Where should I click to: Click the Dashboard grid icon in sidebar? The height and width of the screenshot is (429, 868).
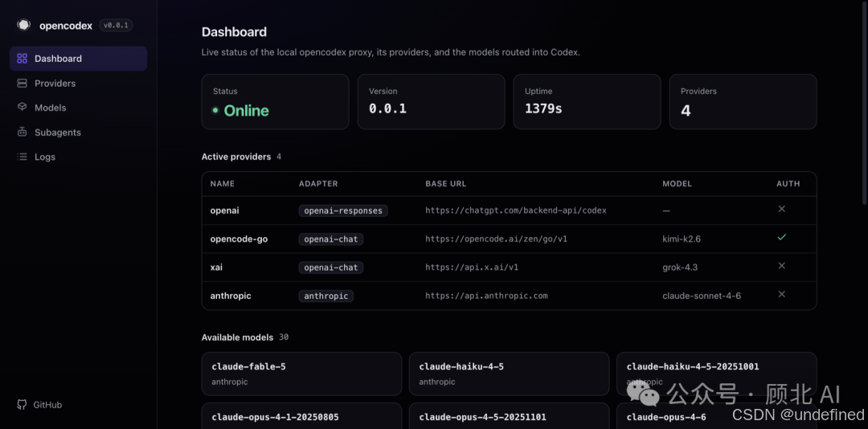[23, 58]
